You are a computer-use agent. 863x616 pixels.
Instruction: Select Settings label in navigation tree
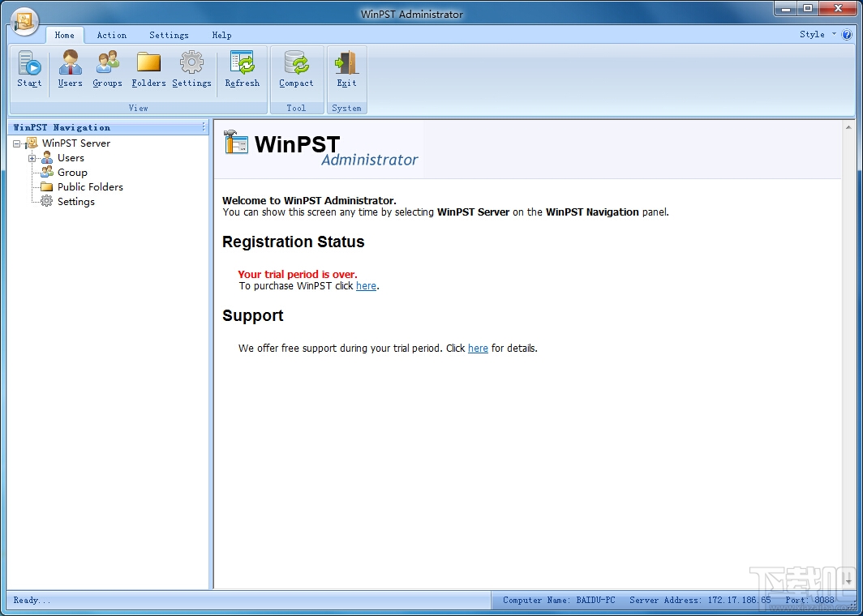(x=76, y=201)
